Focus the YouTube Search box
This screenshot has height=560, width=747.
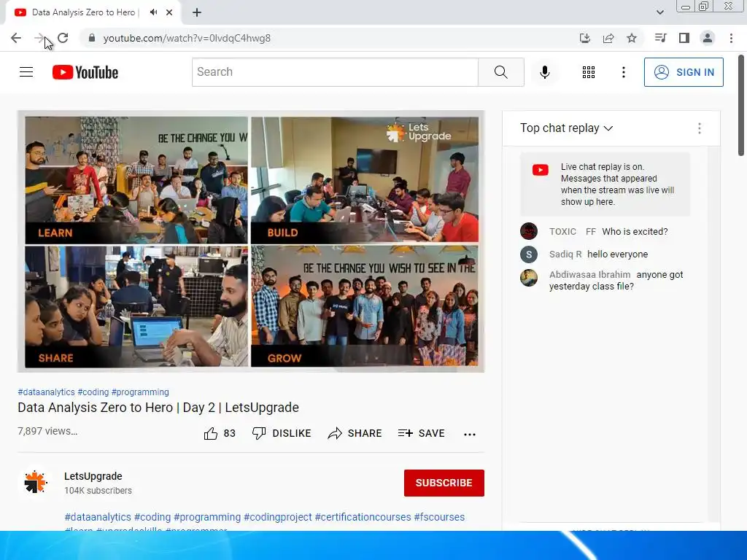(335, 72)
